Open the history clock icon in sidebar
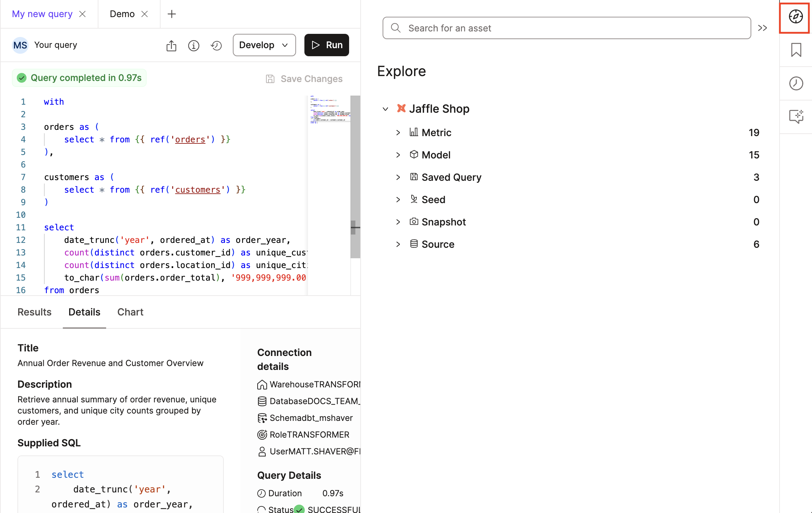 click(x=796, y=83)
